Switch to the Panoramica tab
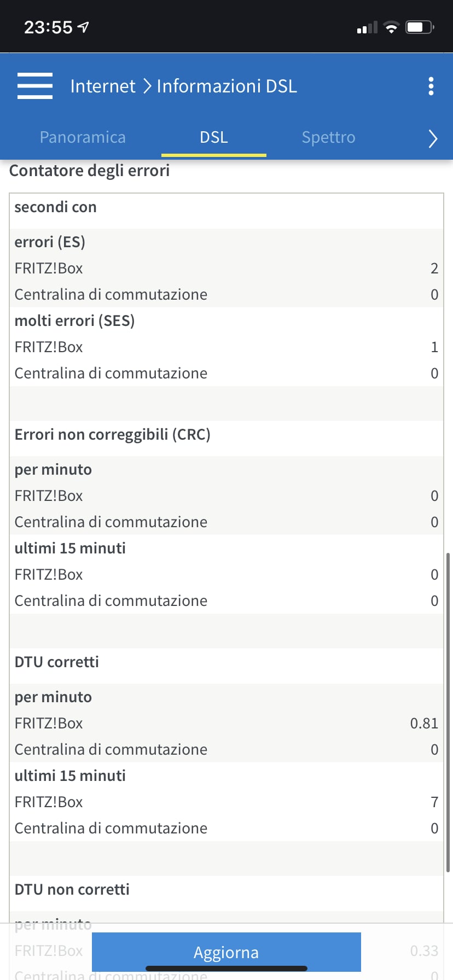453x980 pixels. pos(83,137)
